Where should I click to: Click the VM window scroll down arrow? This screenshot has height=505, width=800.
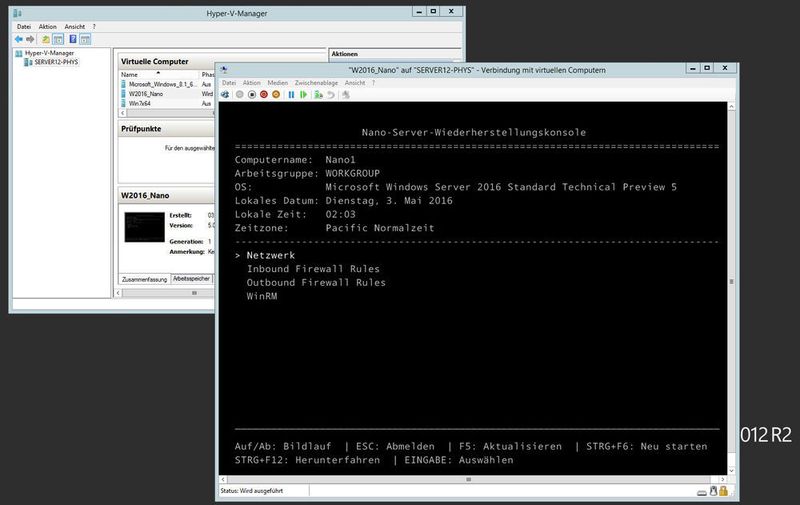pyautogui.click(x=731, y=471)
